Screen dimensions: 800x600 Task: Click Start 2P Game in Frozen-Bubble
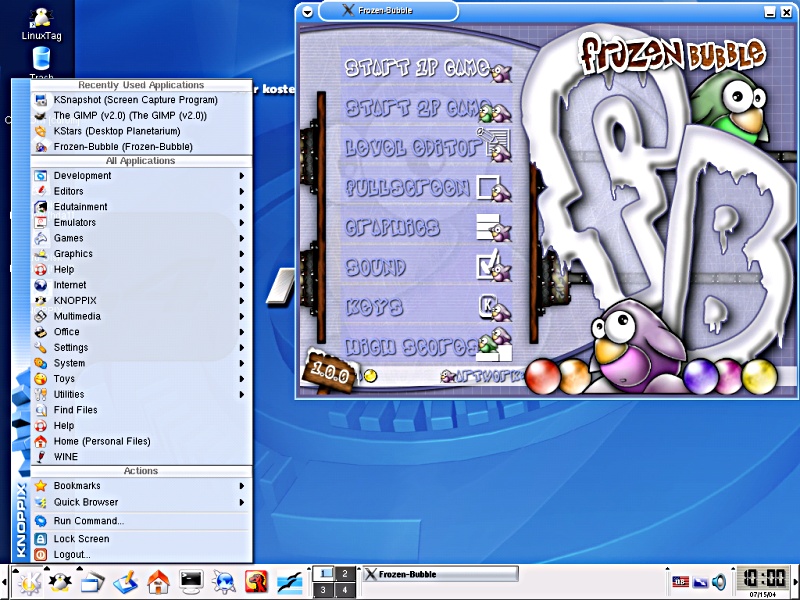(428, 109)
